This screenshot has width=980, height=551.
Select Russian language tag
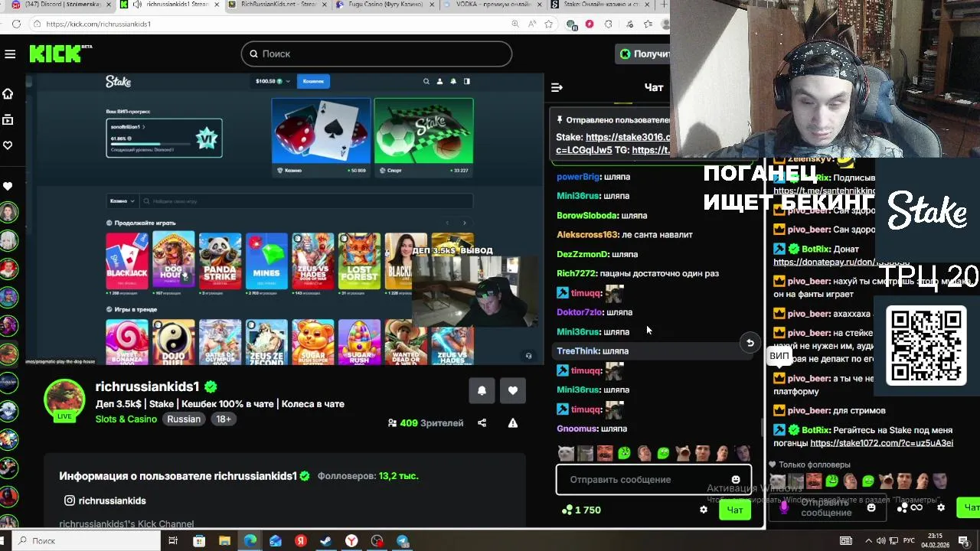tap(184, 419)
